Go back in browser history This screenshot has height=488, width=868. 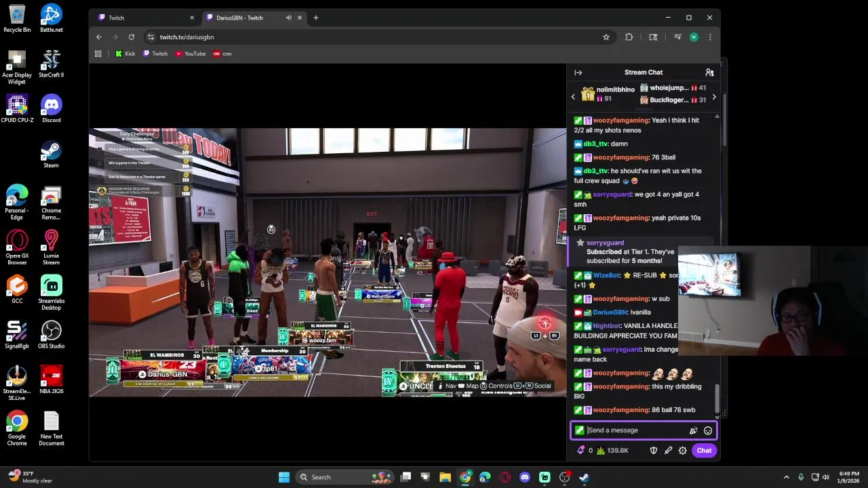tap(99, 37)
